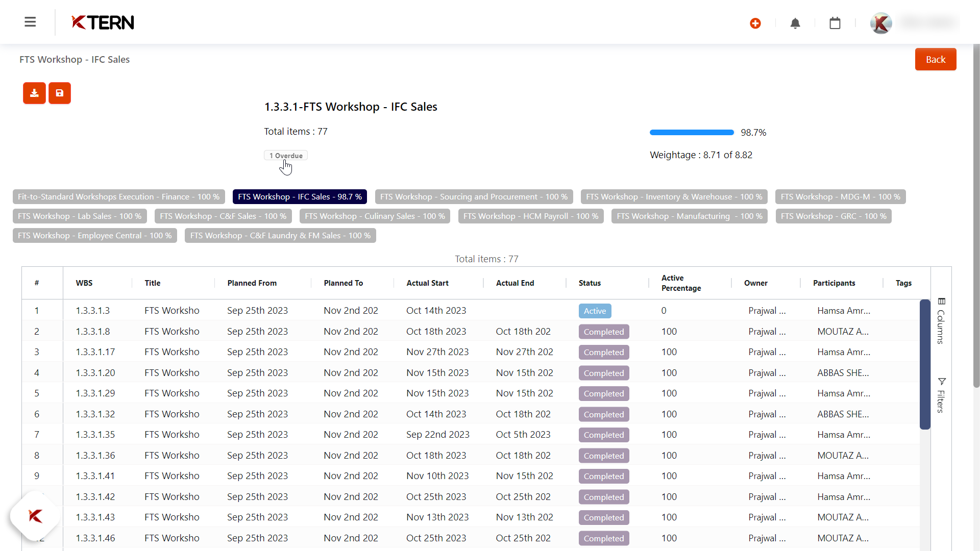Click owner Prajwal in row 1.3.3.1.3
The image size is (980, 551).
coord(767,311)
